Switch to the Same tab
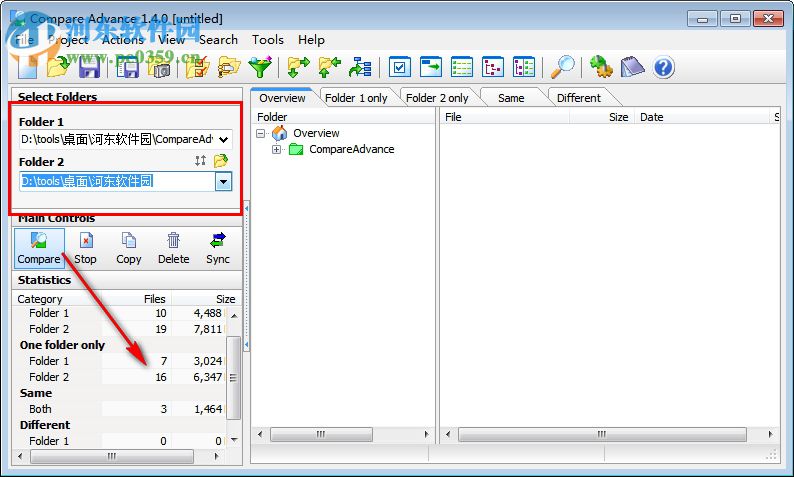This screenshot has height=477, width=794. pos(511,98)
